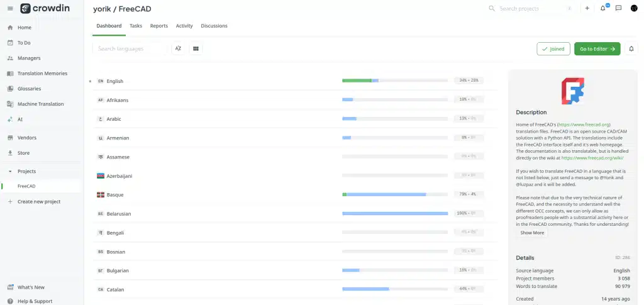Click the search magnifier icon
The height and width of the screenshot is (305, 644).
click(492, 8)
